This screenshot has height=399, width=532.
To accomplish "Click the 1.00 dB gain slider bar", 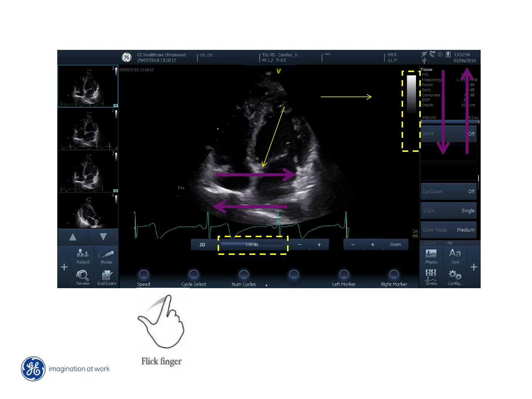I will [252, 245].
